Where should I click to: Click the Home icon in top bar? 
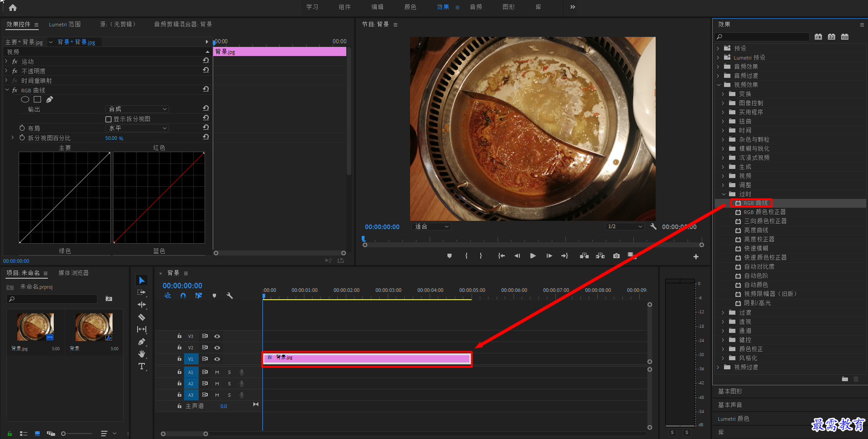coord(13,7)
